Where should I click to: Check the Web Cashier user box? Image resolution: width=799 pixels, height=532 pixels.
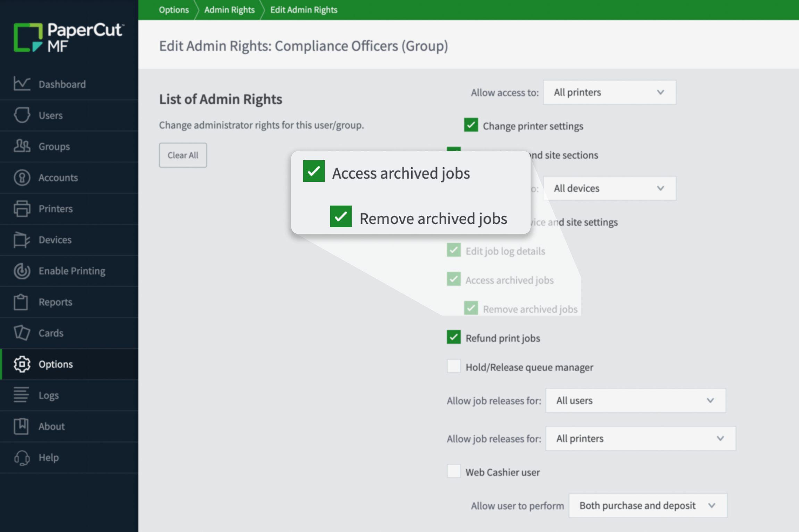coord(453,472)
